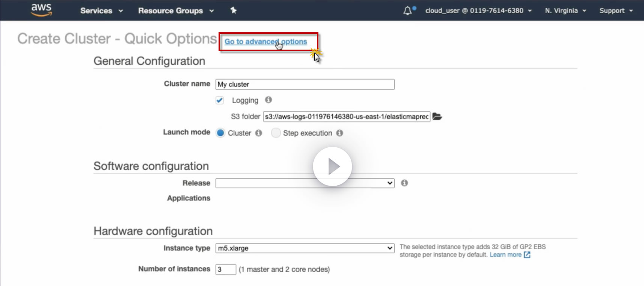Screen dimensions: 644x286
Task: Click the Hardware configuration heading
Action: coord(153,231)
